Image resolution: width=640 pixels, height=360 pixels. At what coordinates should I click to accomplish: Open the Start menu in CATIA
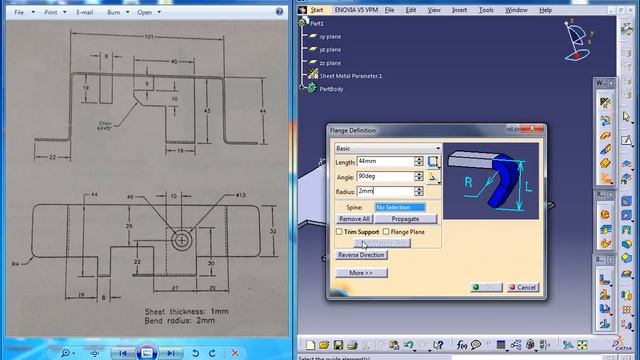click(x=317, y=10)
